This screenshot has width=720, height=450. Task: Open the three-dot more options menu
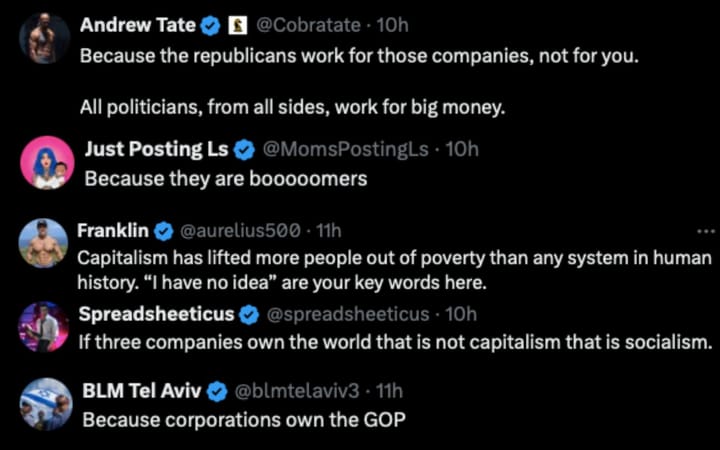point(705,231)
